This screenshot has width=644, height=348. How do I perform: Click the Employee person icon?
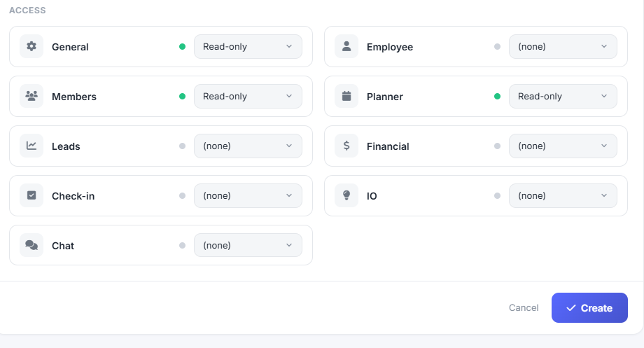pyautogui.click(x=346, y=46)
